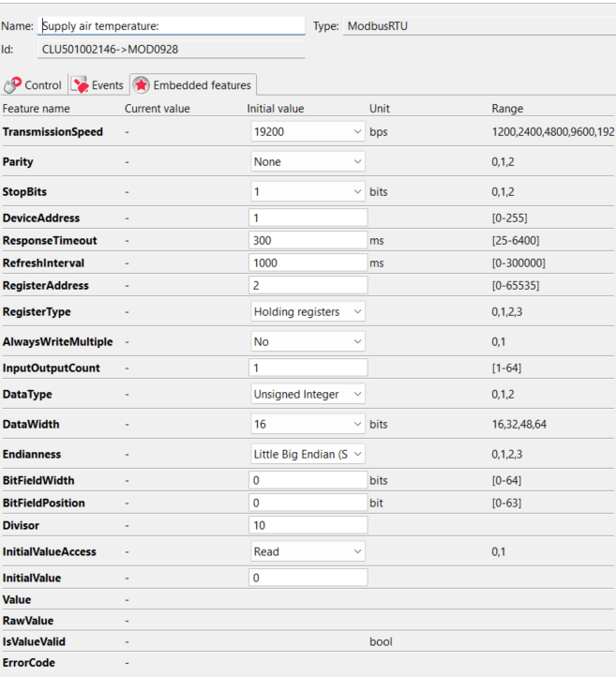Viewport: 616px width, 677px height.
Task: Click the Type field ModbusRTU
Action: [x=479, y=26]
